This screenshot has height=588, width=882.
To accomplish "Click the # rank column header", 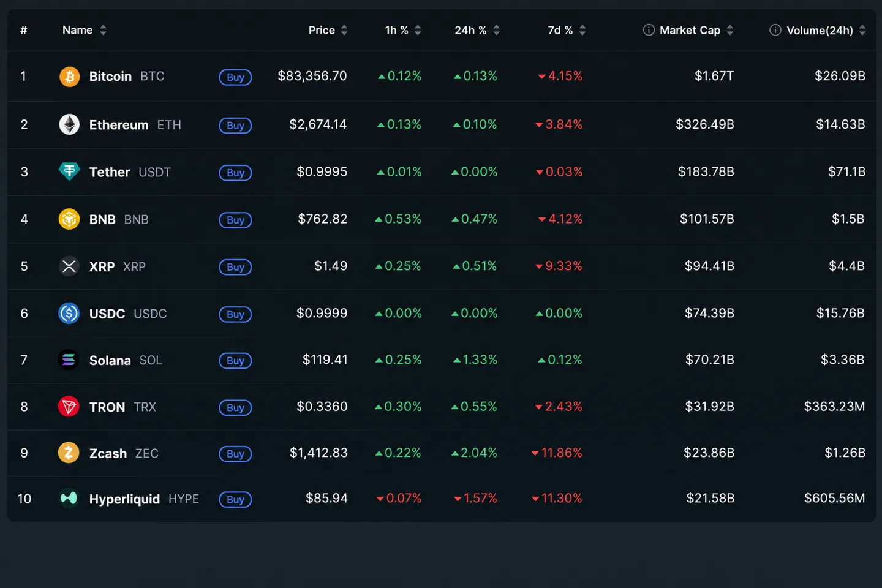I will coord(24,30).
